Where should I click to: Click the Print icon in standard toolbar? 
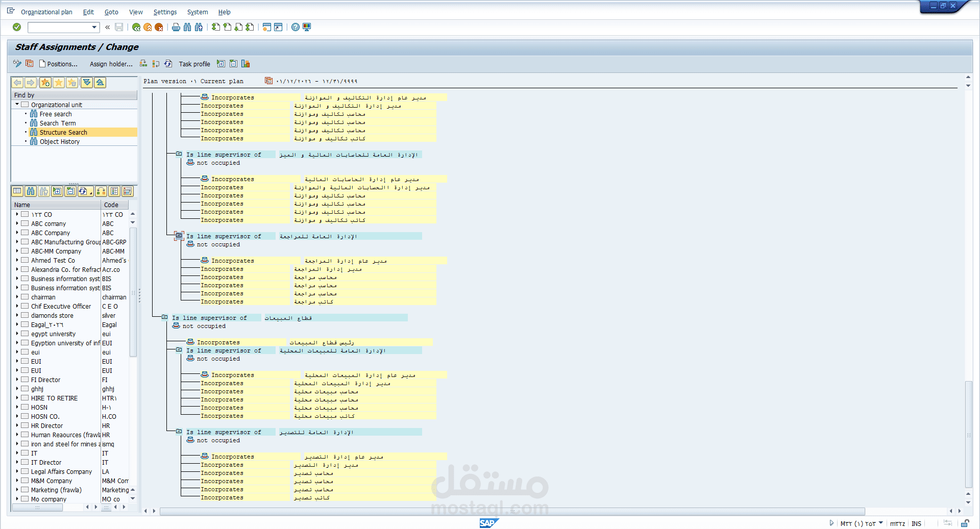(x=176, y=27)
